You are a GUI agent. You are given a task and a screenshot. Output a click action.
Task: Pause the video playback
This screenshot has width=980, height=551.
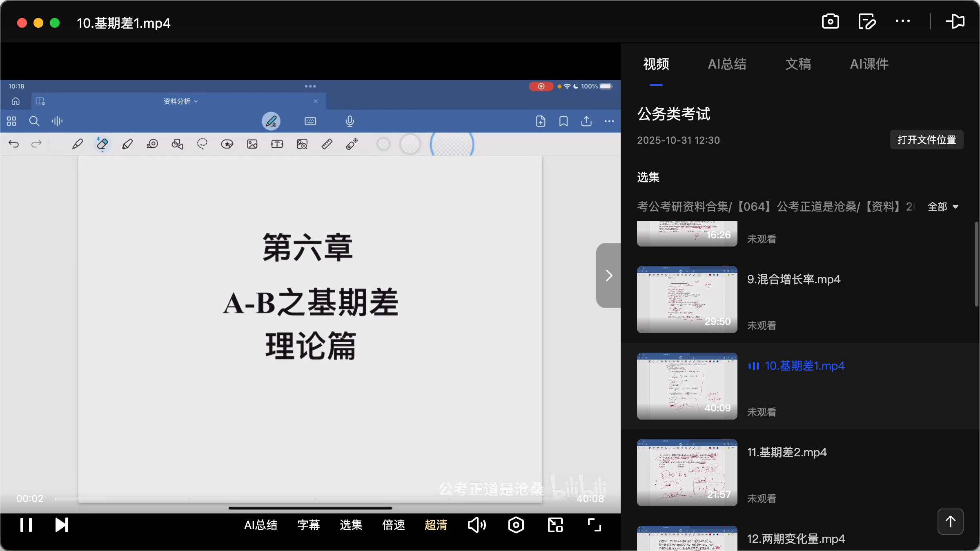coord(25,524)
